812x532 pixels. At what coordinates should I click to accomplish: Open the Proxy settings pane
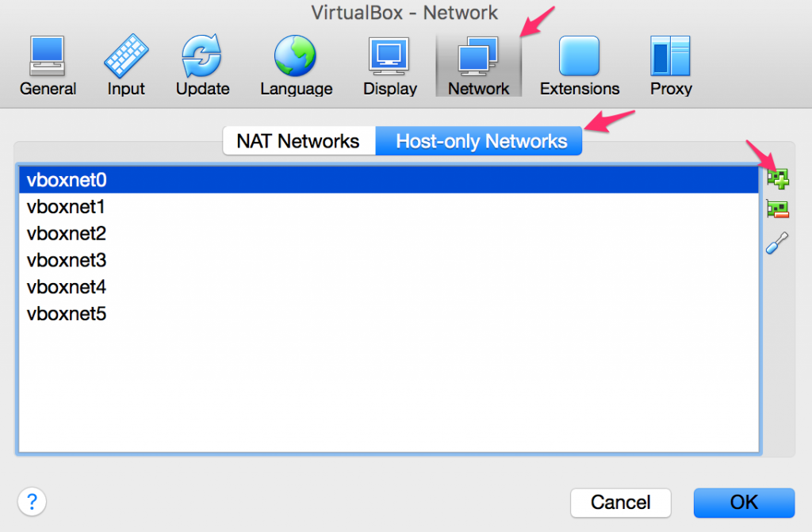(x=670, y=63)
